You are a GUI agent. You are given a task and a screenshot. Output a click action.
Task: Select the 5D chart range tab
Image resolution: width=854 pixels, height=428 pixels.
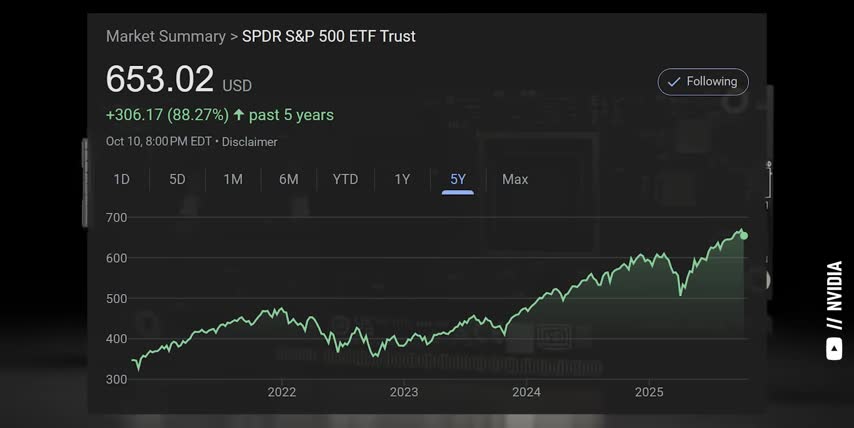[x=177, y=179]
